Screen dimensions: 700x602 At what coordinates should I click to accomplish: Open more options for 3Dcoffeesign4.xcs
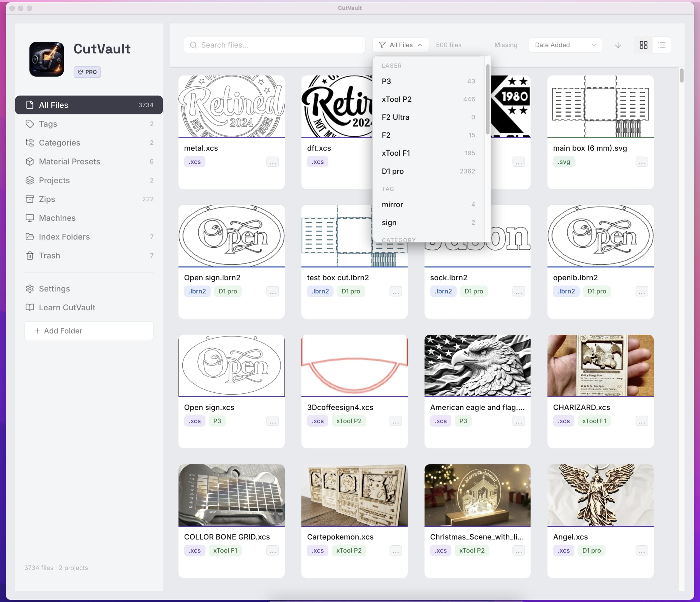pyautogui.click(x=396, y=421)
